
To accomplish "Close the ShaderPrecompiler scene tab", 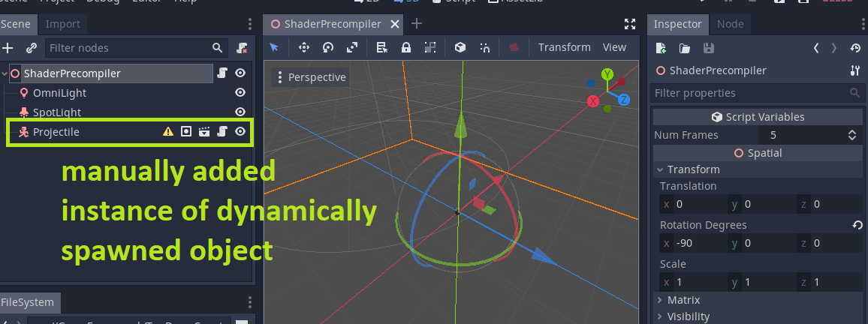I will point(395,24).
